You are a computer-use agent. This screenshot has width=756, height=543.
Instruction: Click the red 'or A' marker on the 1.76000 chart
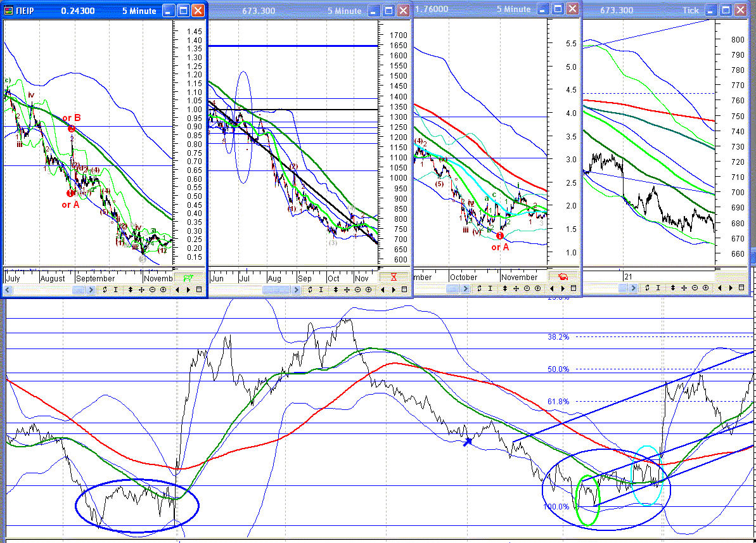(x=500, y=247)
